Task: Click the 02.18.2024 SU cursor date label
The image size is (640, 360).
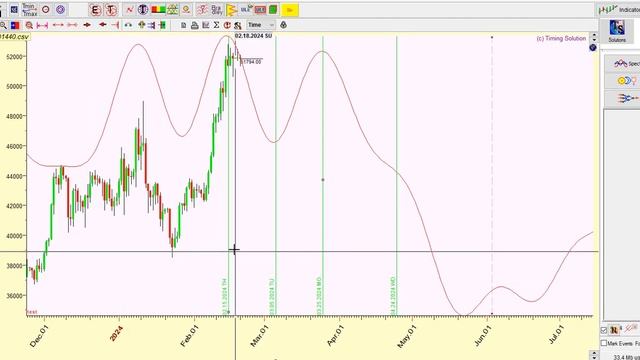Action: [x=253, y=36]
